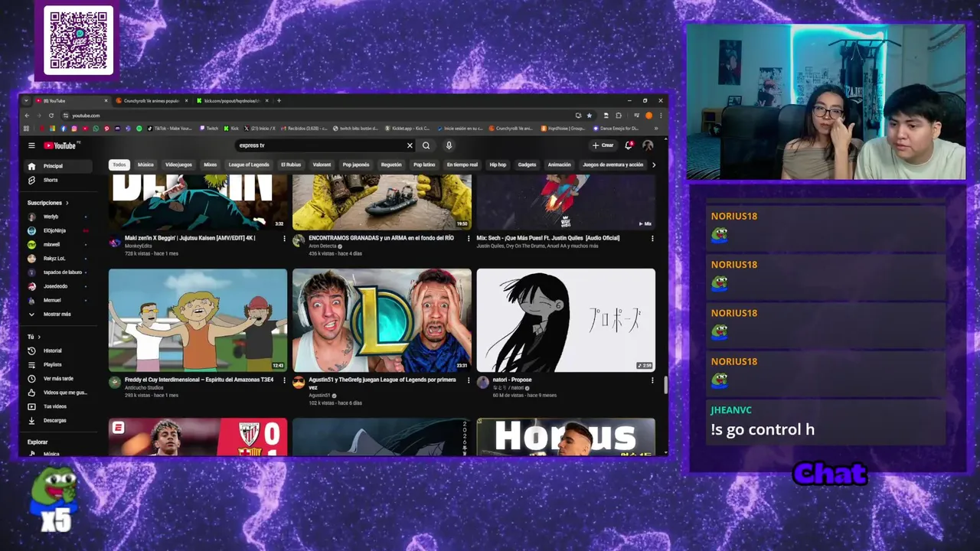
Task: Open Werlyb subscription channel
Action: click(x=57, y=217)
